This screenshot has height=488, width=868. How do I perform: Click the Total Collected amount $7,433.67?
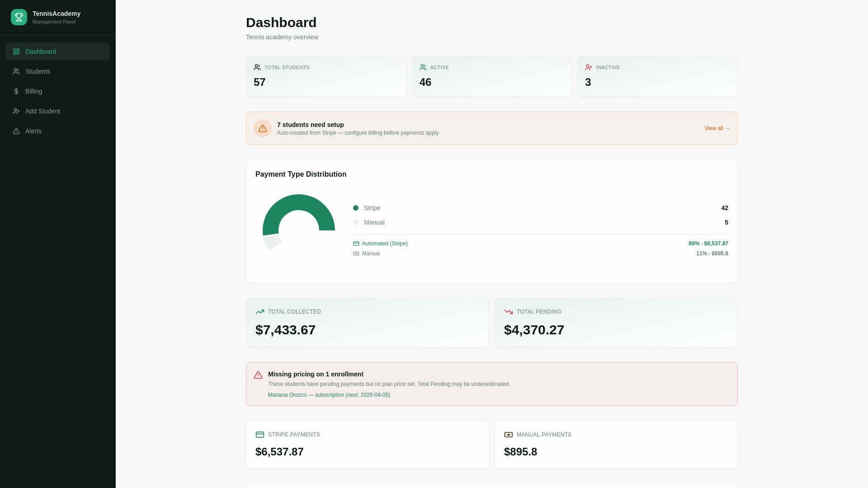pos(285,330)
